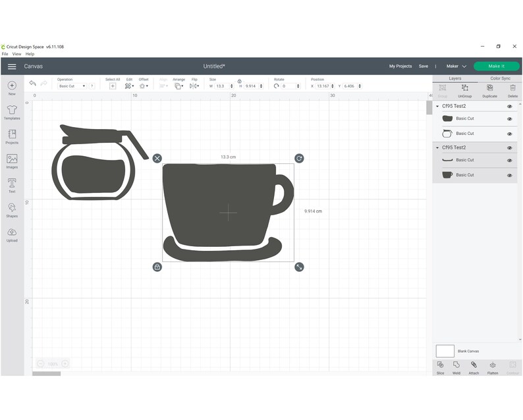523x420 pixels.
Task: Switch to the Color Sync tab
Action: point(500,78)
